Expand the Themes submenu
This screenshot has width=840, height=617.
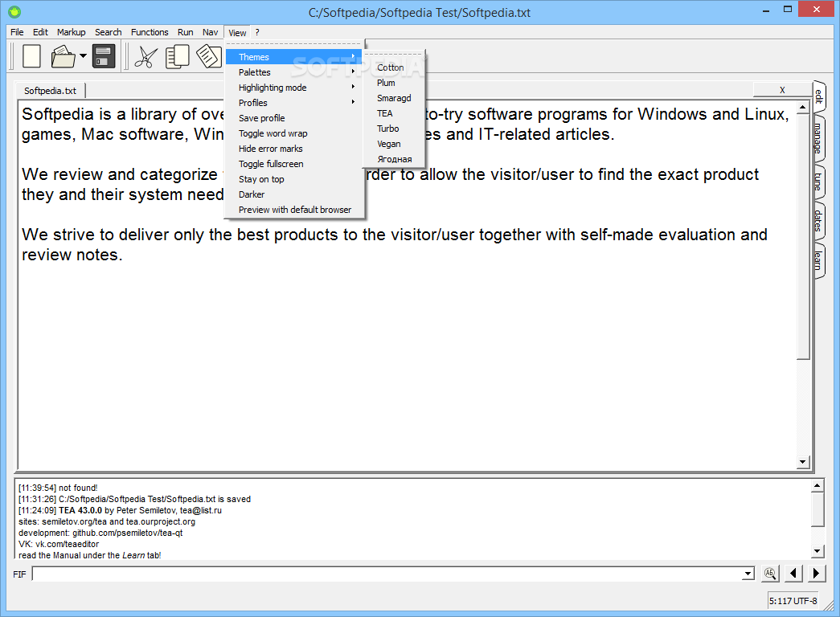[x=293, y=57]
